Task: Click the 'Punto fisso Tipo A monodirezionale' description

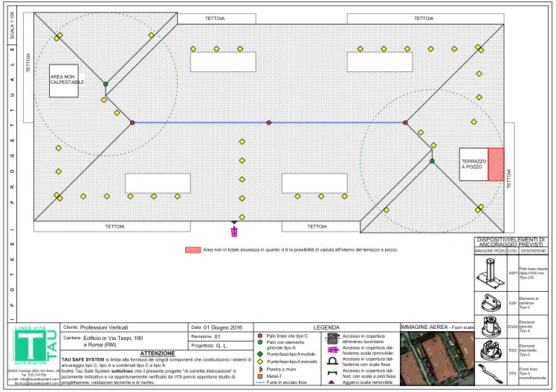Action: [533, 373]
